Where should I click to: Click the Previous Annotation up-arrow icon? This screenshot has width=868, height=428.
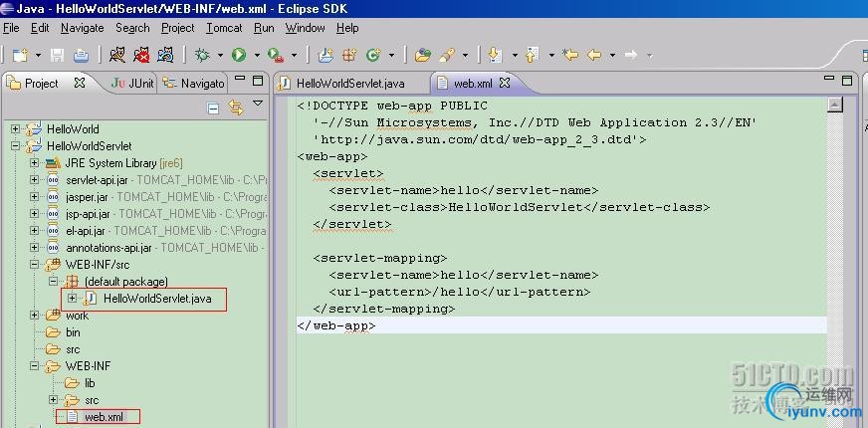[x=532, y=55]
